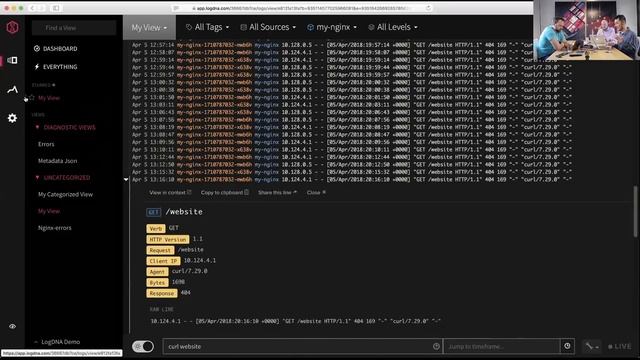Viewport: 640px width, 360px height.
Task: Open the my-nginx apps filter dropdown
Action: tap(332, 27)
